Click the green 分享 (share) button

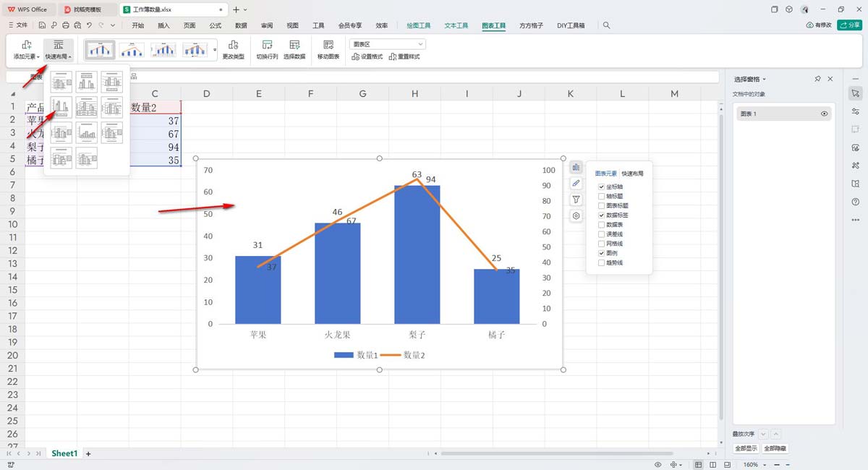[x=849, y=25]
